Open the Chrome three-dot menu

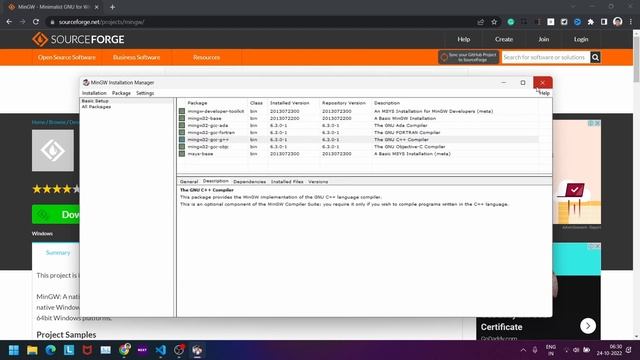(631, 22)
